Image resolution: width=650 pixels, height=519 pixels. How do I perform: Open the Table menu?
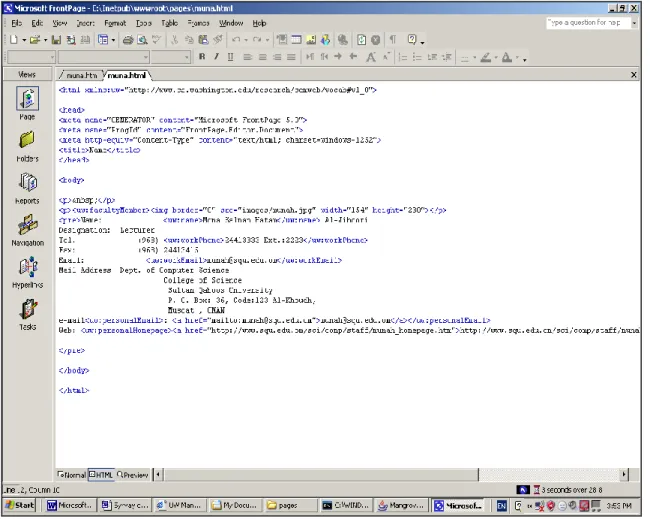click(170, 23)
